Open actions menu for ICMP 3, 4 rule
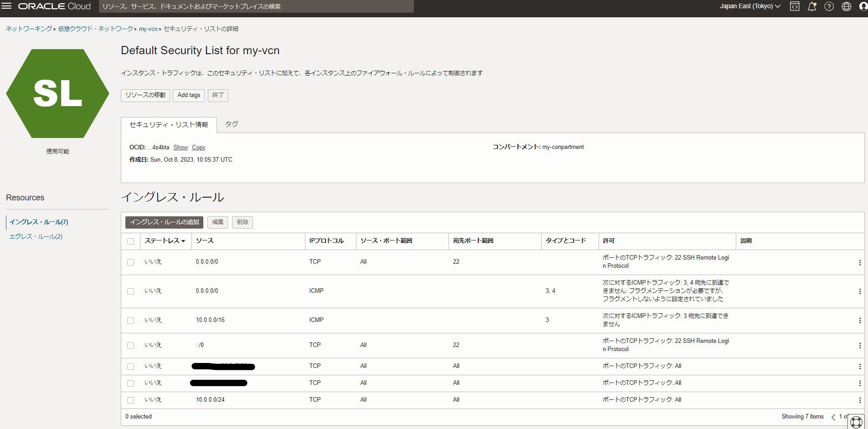Screen dimensions: 868x429 click(x=860, y=291)
